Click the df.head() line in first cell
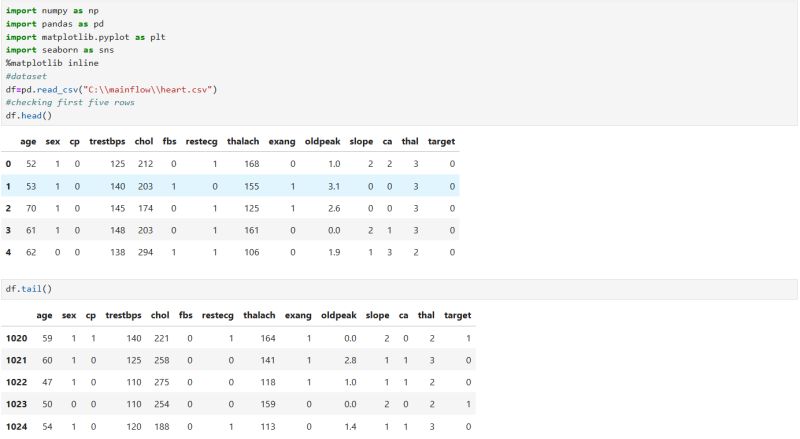800x439 pixels. point(29,115)
